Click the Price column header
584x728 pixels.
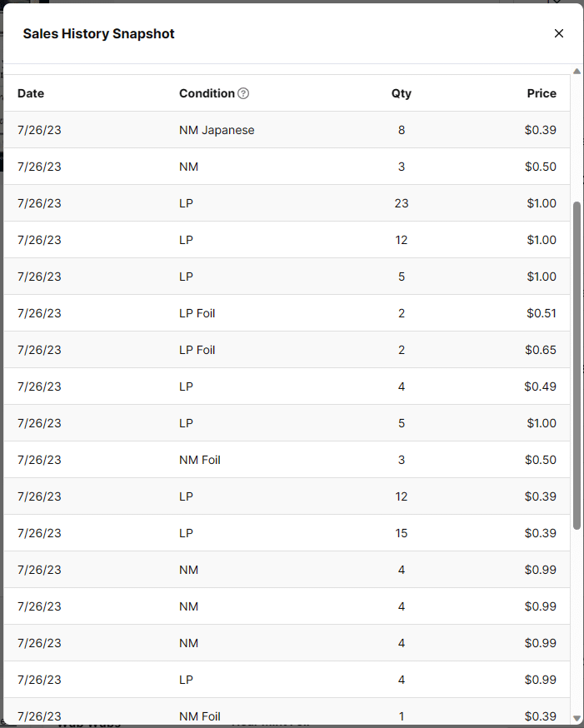(542, 93)
